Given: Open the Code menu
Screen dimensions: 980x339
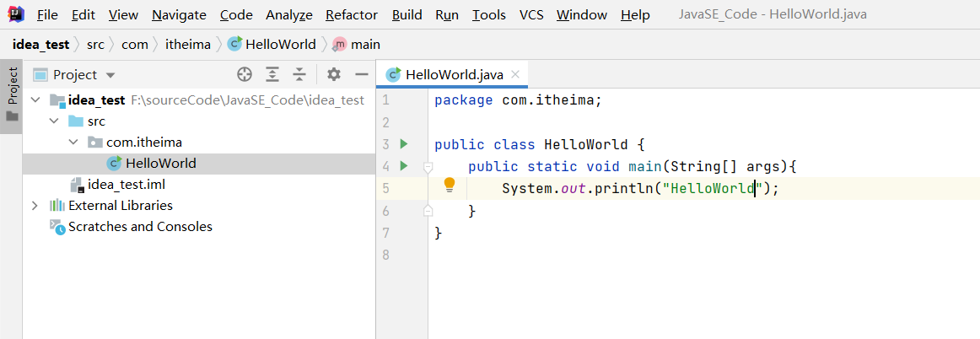Looking at the screenshot, I should click(x=236, y=14).
